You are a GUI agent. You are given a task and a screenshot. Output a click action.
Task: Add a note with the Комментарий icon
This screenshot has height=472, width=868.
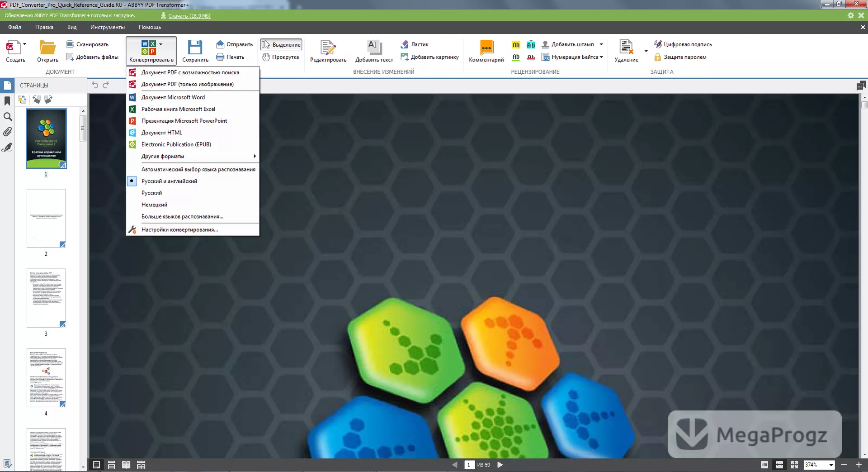click(x=486, y=48)
